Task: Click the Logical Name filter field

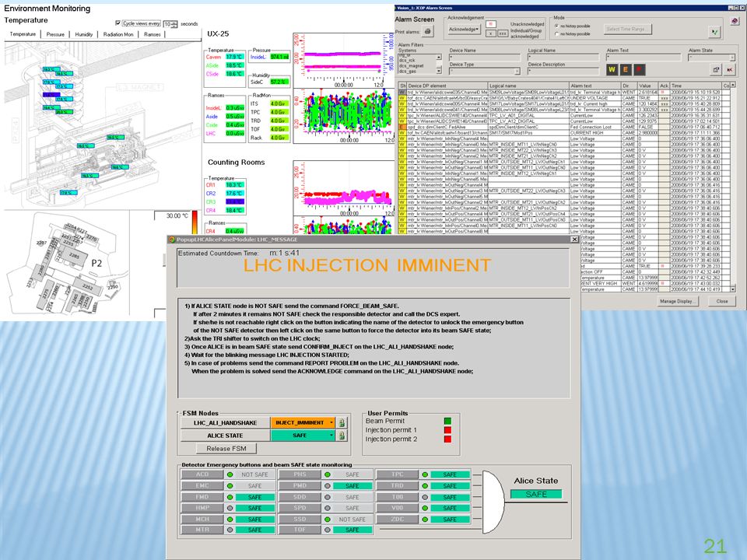Action: 563,58
